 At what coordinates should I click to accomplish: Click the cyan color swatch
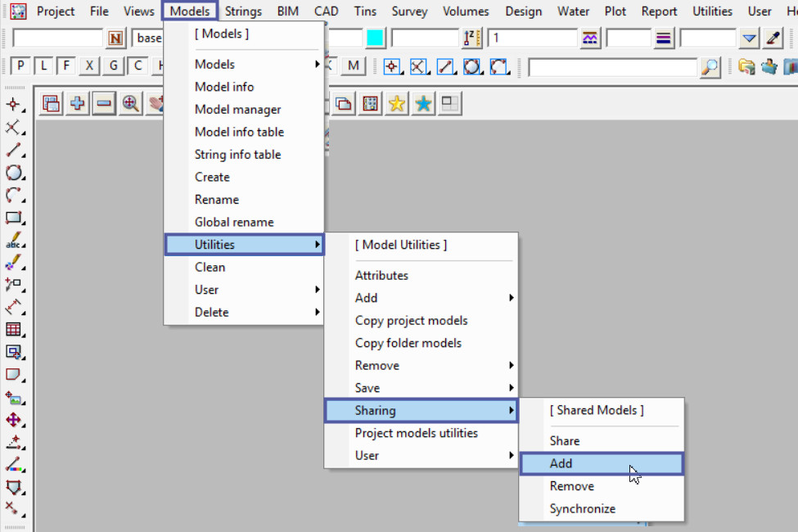pos(375,38)
